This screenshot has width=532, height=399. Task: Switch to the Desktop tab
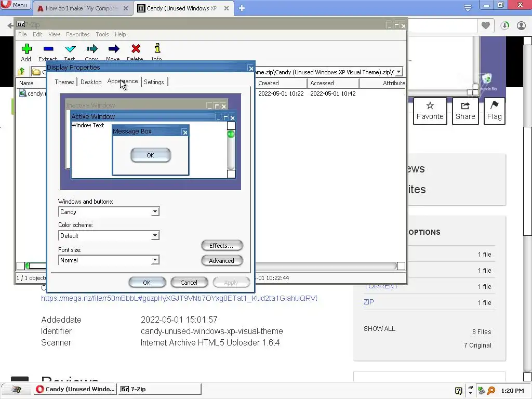91,82
